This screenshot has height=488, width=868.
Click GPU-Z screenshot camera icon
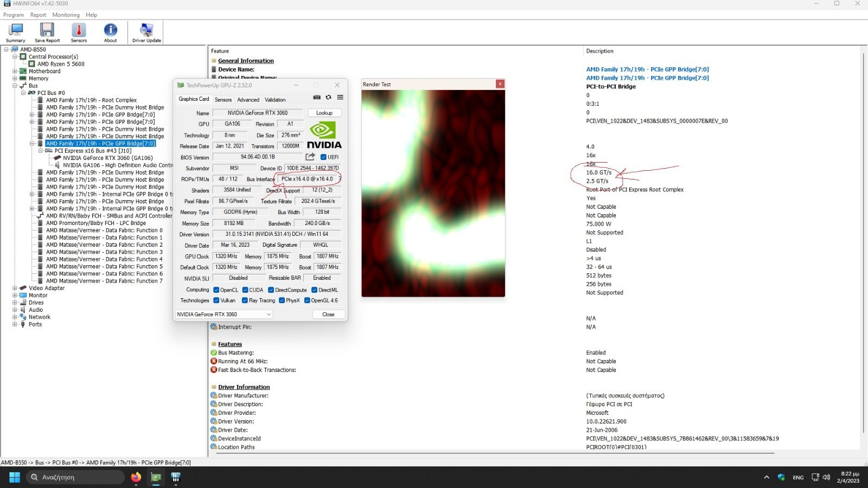point(317,98)
